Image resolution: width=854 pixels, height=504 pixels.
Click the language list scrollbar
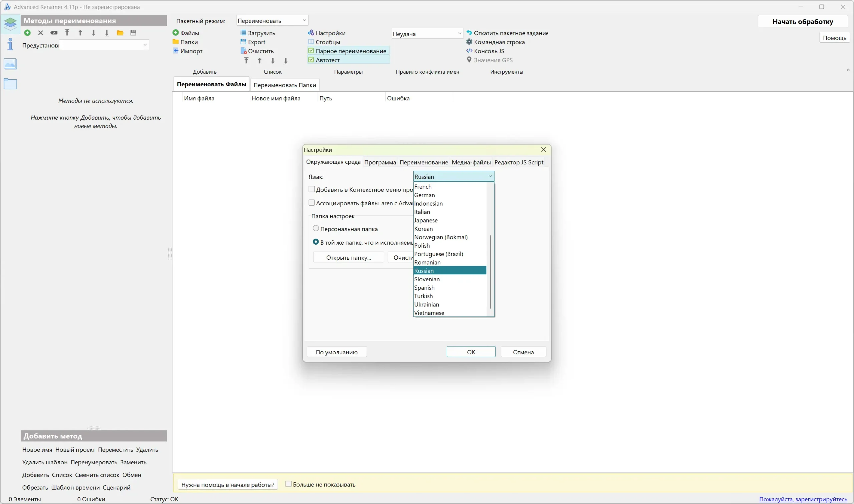(x=490, y=272)
